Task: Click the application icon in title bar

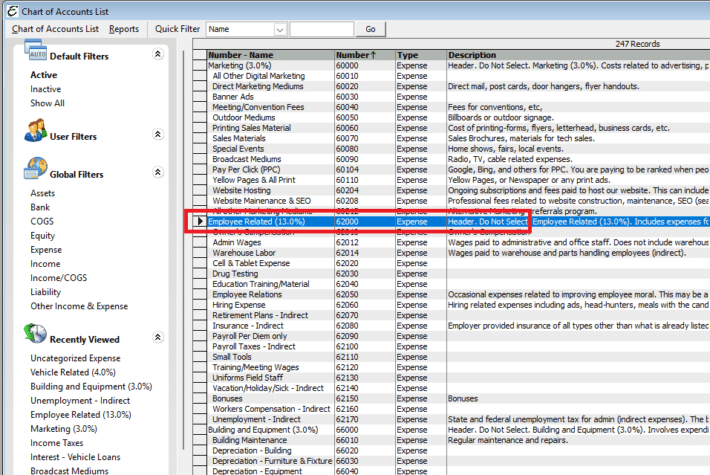Action: pyautogui.click(x=9, y=9)
